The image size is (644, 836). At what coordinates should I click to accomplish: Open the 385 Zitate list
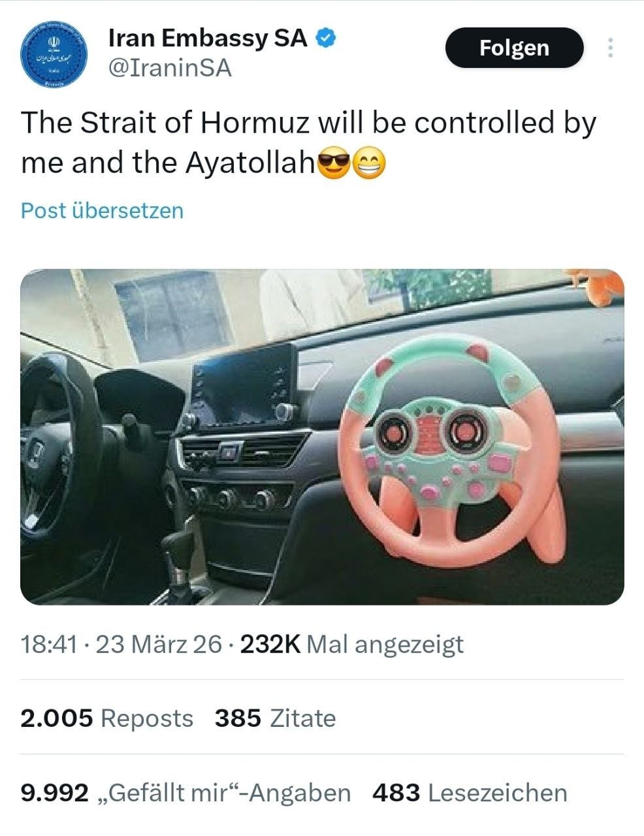tap(275, 718)
